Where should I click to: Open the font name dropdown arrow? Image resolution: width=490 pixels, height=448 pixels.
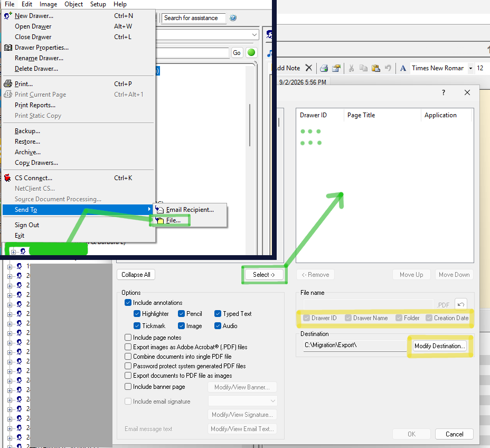[x=470, y=68]
